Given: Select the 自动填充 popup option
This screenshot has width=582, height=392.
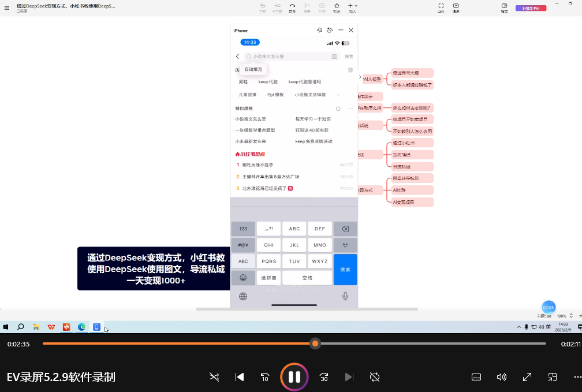Looking at the screenshot, I should click(x=253, y=69).
